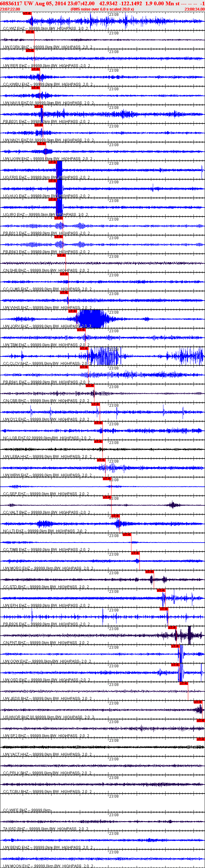Select the UW.RER EHZ station label
Image resolution: width=205 pixels, height=868 pixels.
tap(47, 66)
